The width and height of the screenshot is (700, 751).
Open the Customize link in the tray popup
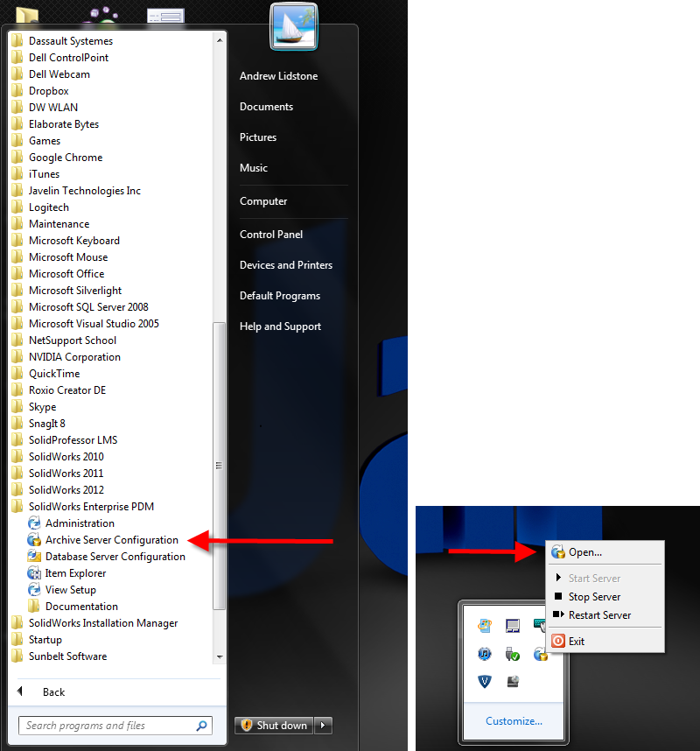(x=514, y=720)
